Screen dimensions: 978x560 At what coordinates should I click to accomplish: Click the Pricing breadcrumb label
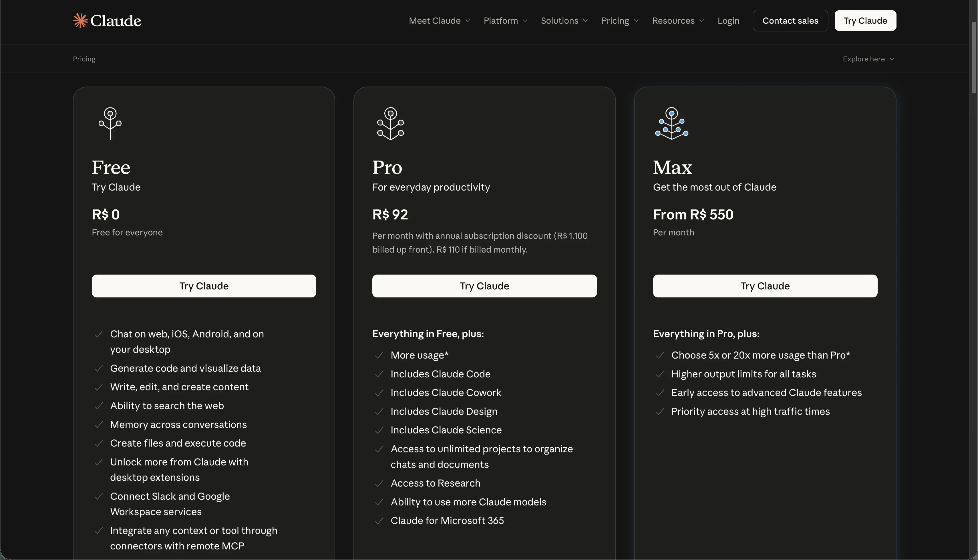[84, 59]
